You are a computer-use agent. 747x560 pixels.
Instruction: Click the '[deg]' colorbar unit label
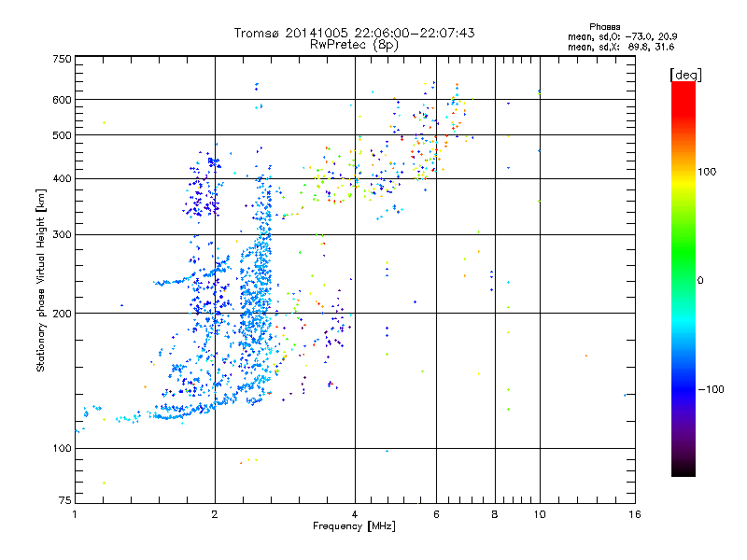(x=685, y=75)
